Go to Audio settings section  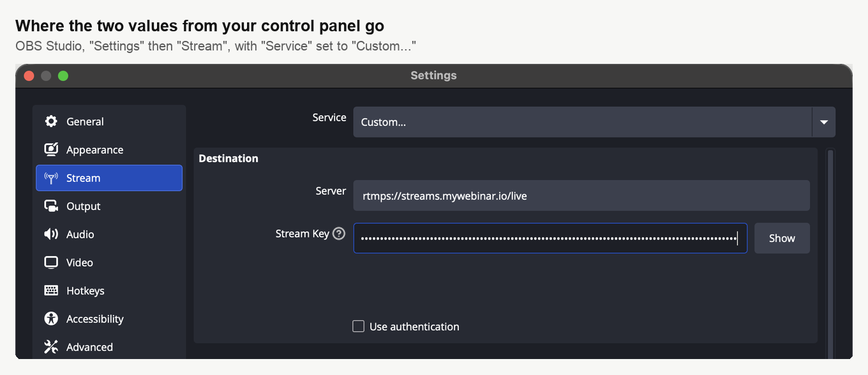pyautogui.click(x=109, y=234)
